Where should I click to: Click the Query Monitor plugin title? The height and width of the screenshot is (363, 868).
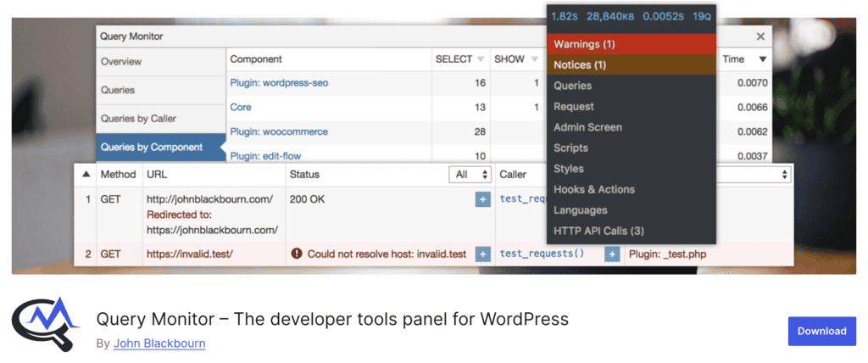[332, 319]
